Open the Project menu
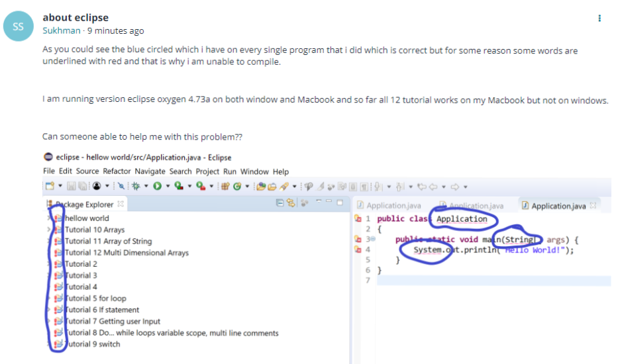 207,171
